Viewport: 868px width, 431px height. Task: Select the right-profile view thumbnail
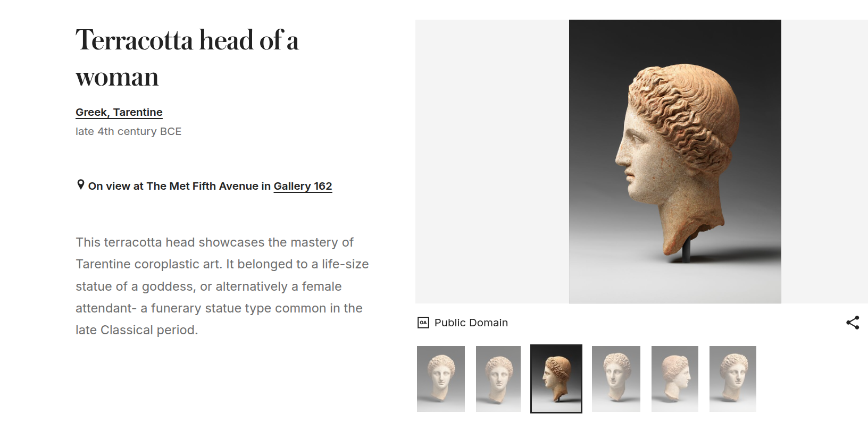[x=674, y=378]
